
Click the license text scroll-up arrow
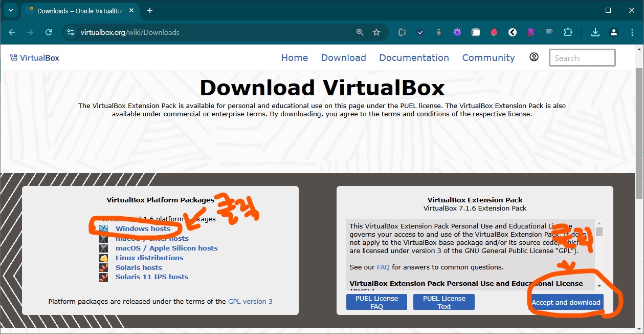click(x=599, y=224)
